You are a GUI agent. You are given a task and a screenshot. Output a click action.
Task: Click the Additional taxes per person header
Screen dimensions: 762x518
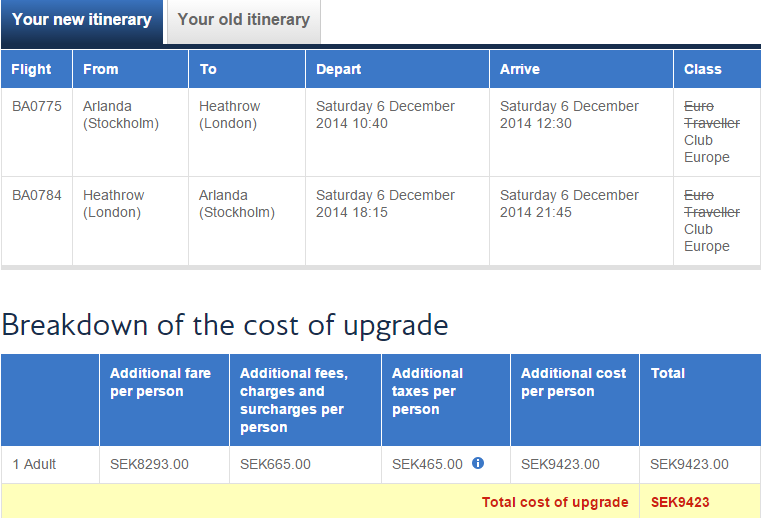pos(427,391)
